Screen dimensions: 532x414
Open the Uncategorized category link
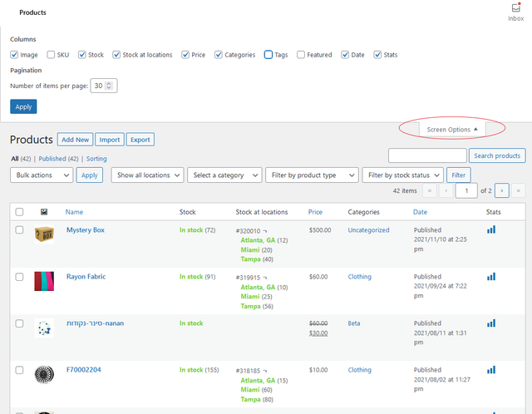coord(368,230)
